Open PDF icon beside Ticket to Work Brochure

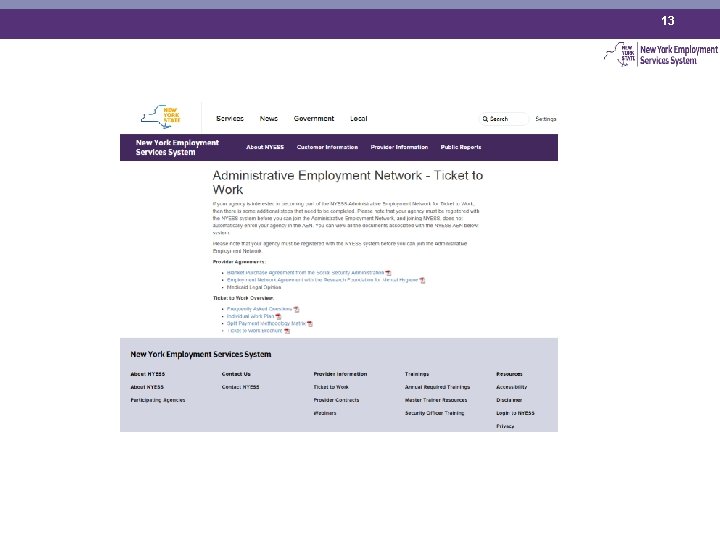coord(287,331)
